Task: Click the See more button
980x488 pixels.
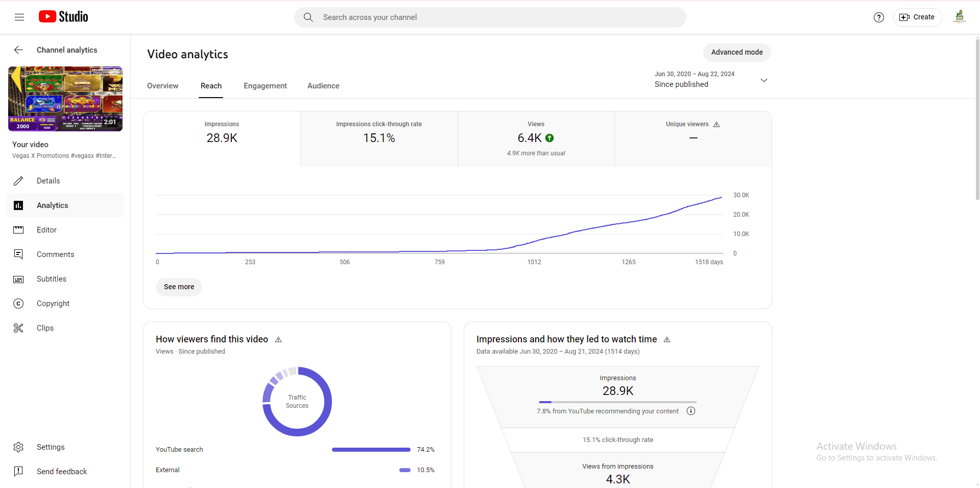Action: [179, 287]
